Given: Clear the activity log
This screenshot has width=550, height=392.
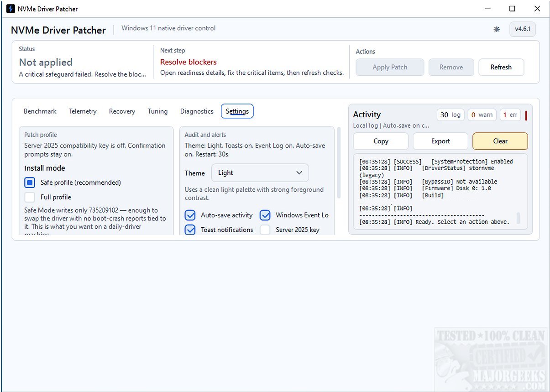Looking at the screenshot, I should pyautogui.click(x=500, y=141).
